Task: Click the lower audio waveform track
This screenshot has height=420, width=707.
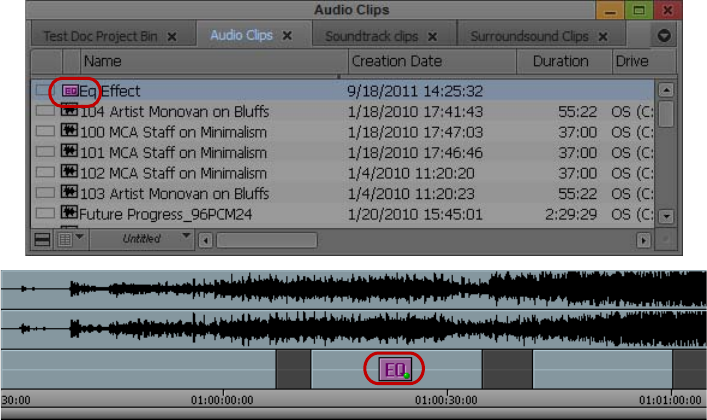Action: (x=354, y=329)
